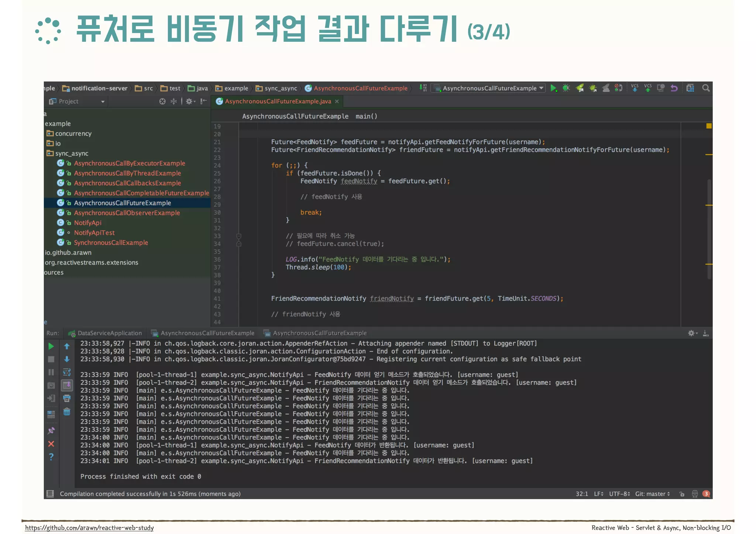
Task: Print console output with printer icon
Action: click(x=67, y=399)
